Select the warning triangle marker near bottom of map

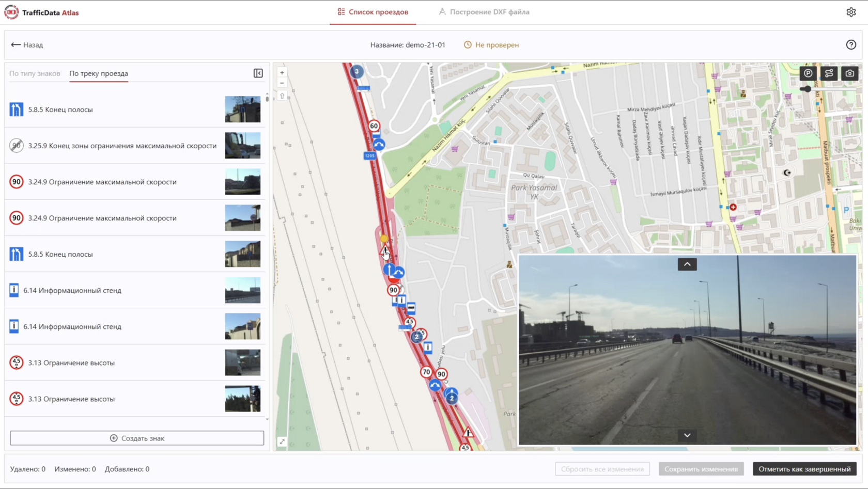point(468,432)
